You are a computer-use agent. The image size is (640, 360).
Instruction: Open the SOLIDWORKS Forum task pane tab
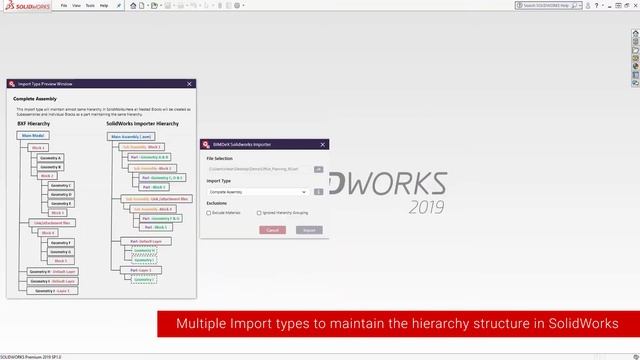[x=636, y=83]
